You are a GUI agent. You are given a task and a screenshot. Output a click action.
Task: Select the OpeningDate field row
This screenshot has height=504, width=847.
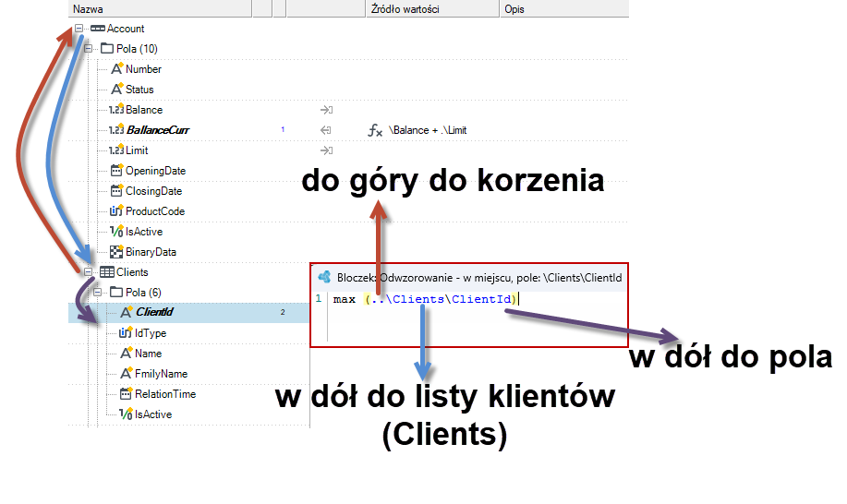[x=155, y=171]
